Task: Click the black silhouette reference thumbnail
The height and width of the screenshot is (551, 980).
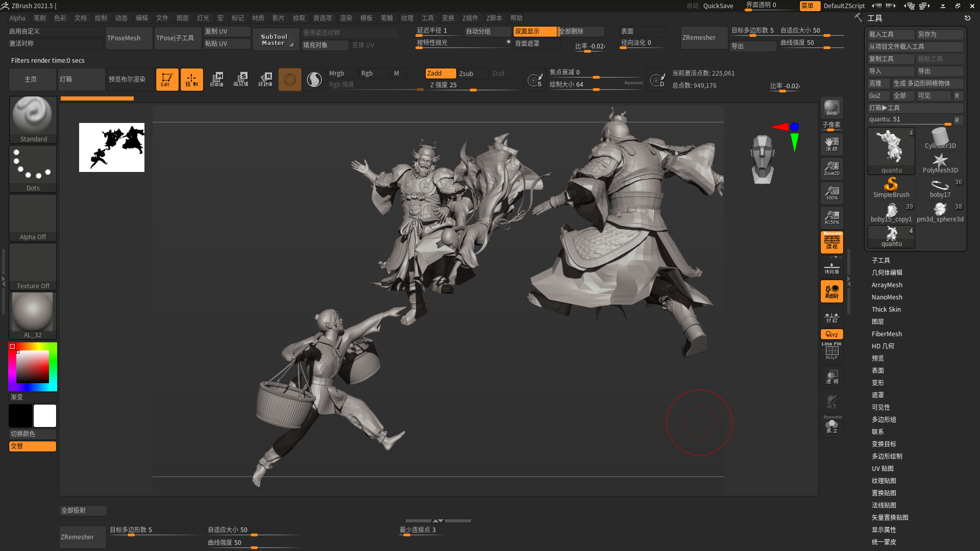Action: click(112, 147)
